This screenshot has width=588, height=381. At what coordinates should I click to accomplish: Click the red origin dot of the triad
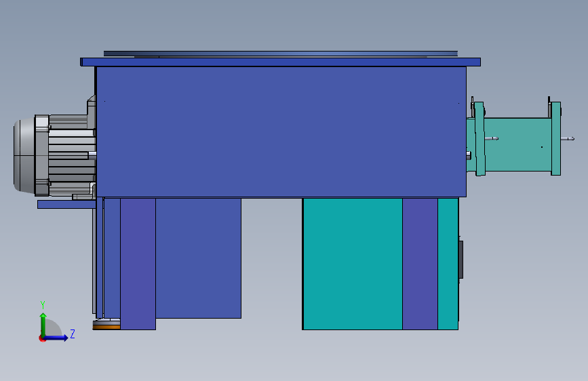[x=41, y=338]
